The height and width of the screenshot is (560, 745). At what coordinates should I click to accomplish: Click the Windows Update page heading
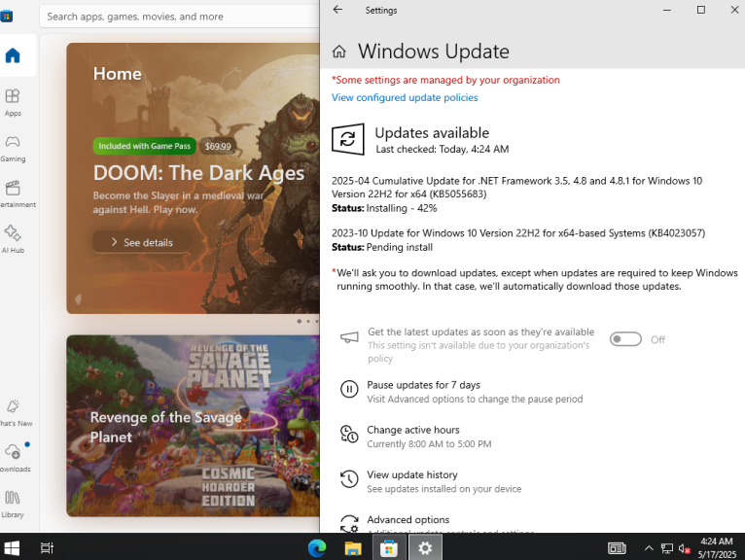pyautogui.click(x=434, y=52)
